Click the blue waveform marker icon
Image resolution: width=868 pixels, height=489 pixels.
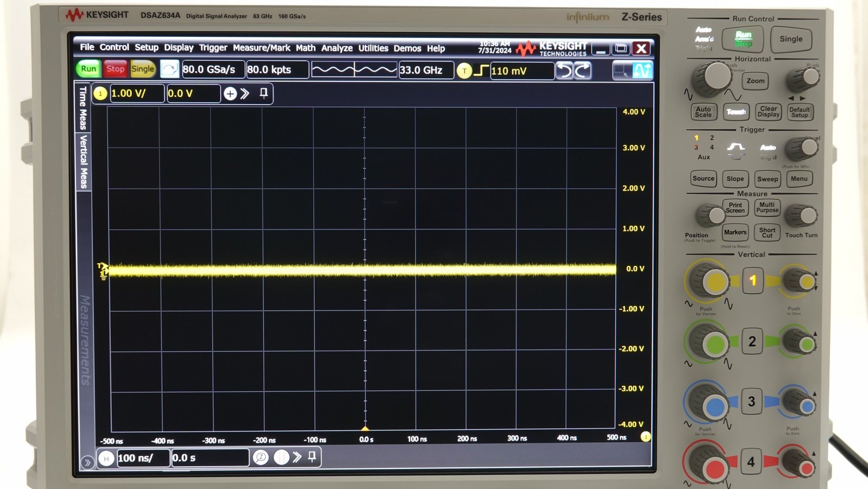642,71
